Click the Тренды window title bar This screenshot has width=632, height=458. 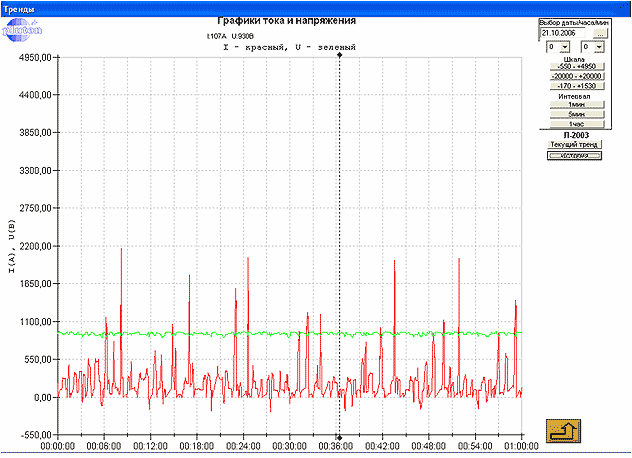click(300, 7)
